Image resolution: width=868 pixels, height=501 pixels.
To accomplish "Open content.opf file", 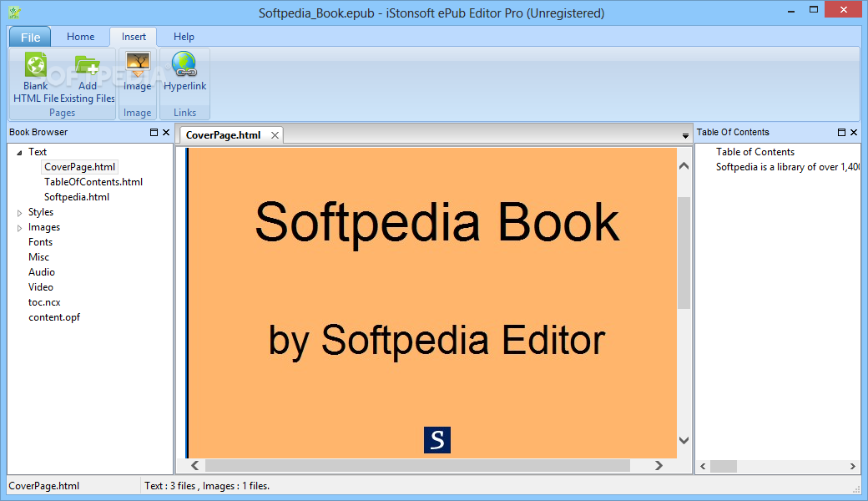I will tap(54, 317).
